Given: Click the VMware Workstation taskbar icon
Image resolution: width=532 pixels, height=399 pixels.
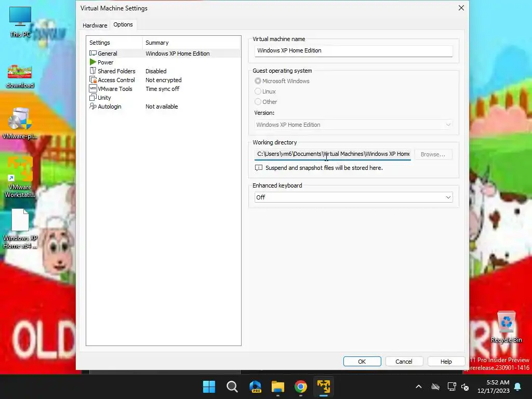Looking at the screenshot, I should point(323,387).
